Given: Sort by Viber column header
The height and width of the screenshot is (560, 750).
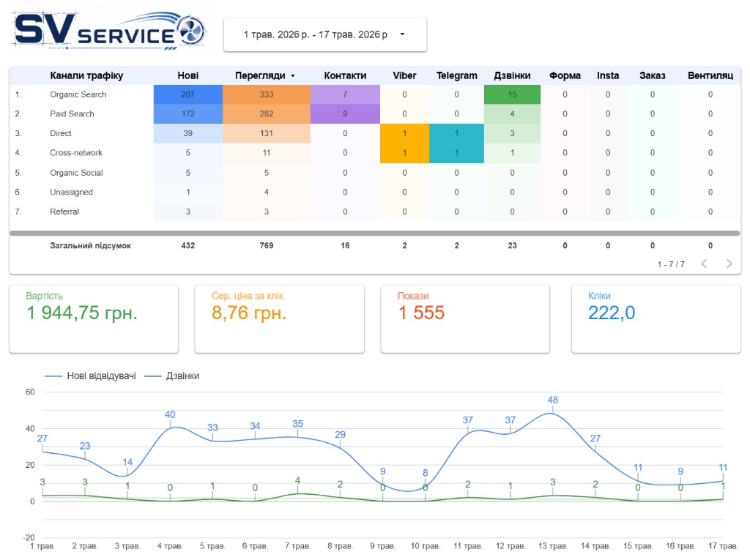Looking at the screenshot, I should tap(404, 75).
